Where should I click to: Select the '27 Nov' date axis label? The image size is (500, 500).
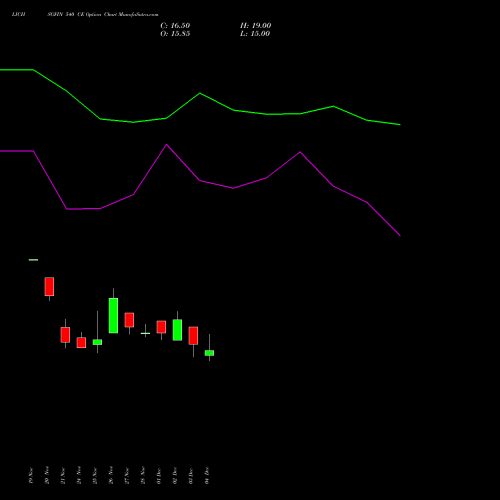[x=127, y=476]
